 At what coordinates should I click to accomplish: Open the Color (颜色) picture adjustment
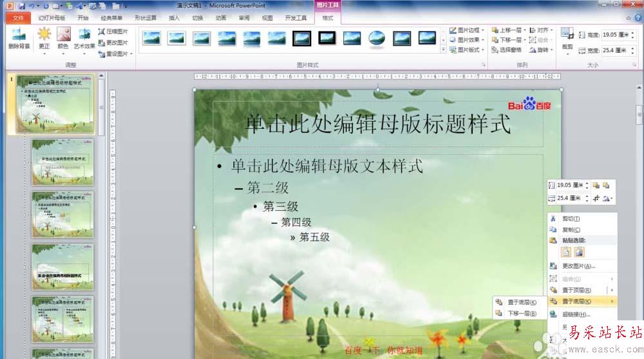(x=63, y=39)
